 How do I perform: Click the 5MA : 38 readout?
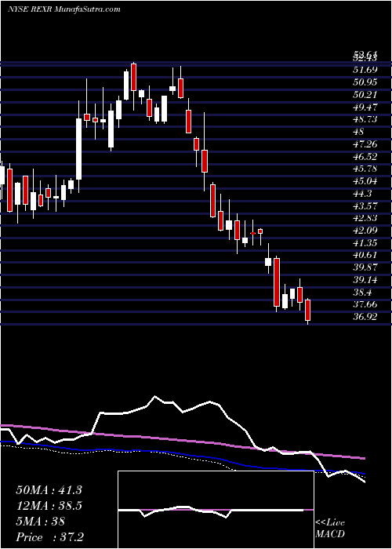coord(41,522)
